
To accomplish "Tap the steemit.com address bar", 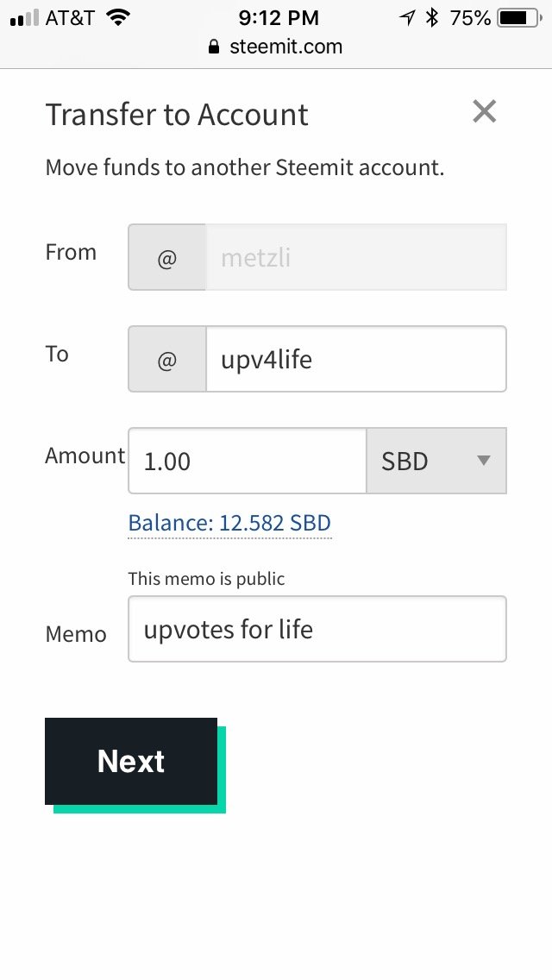I will (276, 47).
